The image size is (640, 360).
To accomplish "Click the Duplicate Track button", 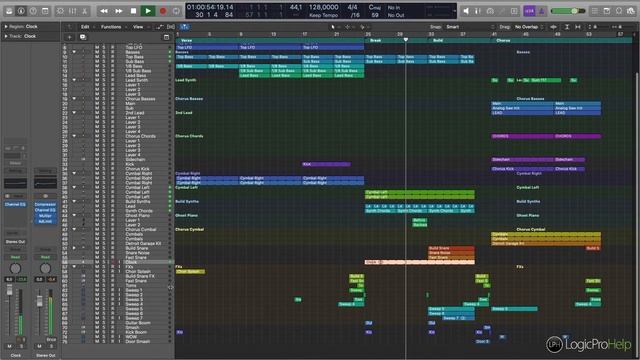I will tap(83, 37).
